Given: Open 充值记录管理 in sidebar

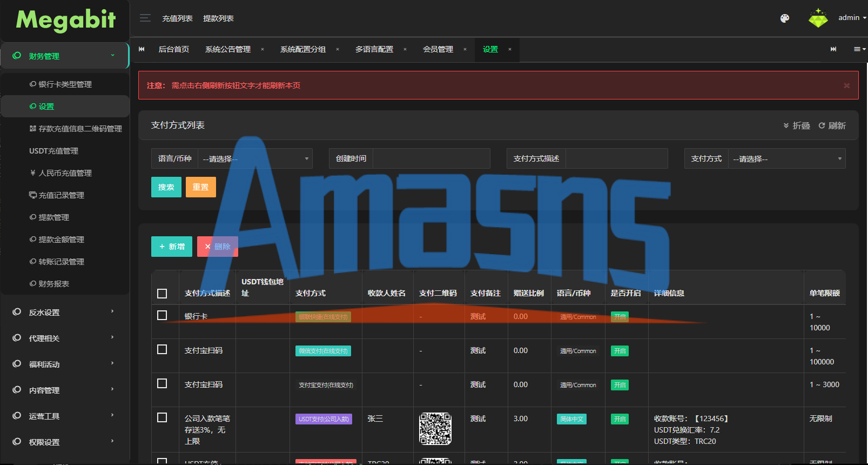Looking at the screenshot, I should coord(57,195).
